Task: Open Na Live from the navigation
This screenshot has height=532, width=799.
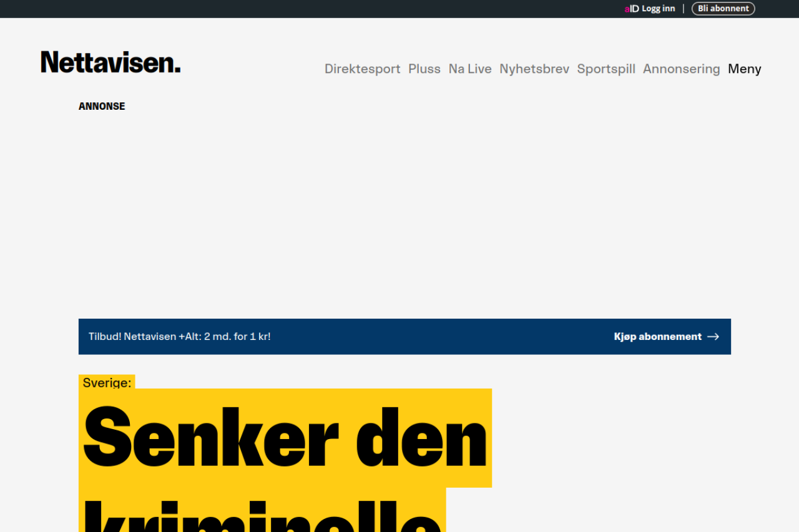Action: point(470,69)
